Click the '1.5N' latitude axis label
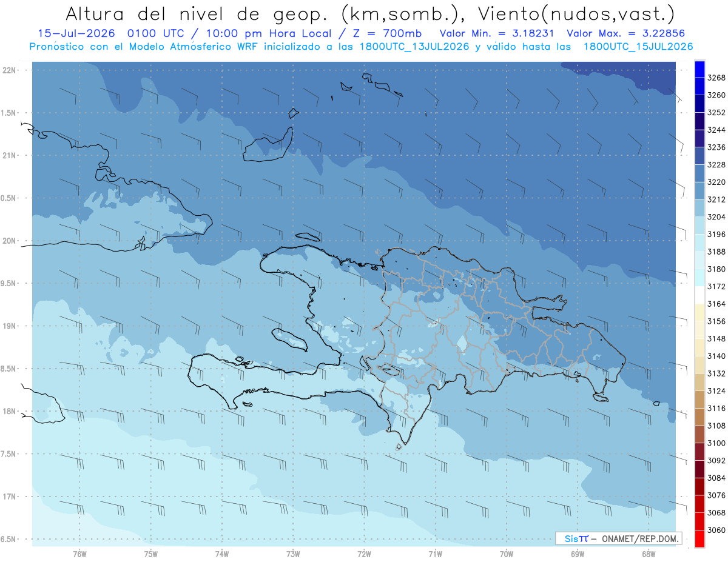The image size is (728, 562). [x=9, y=113]
